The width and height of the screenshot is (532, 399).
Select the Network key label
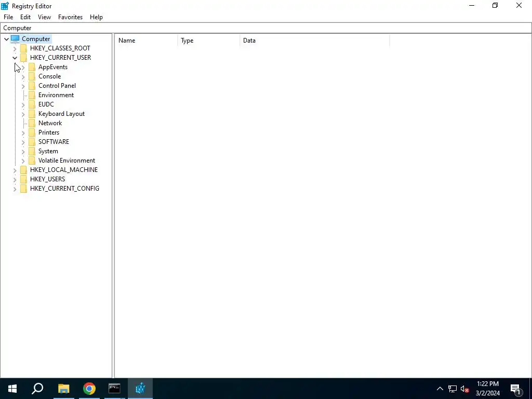click(50, 123)
